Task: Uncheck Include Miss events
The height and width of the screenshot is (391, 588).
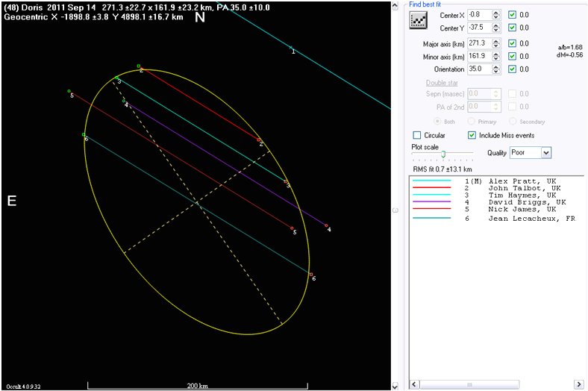Action: pyautogui.click(x=472, y=135)
